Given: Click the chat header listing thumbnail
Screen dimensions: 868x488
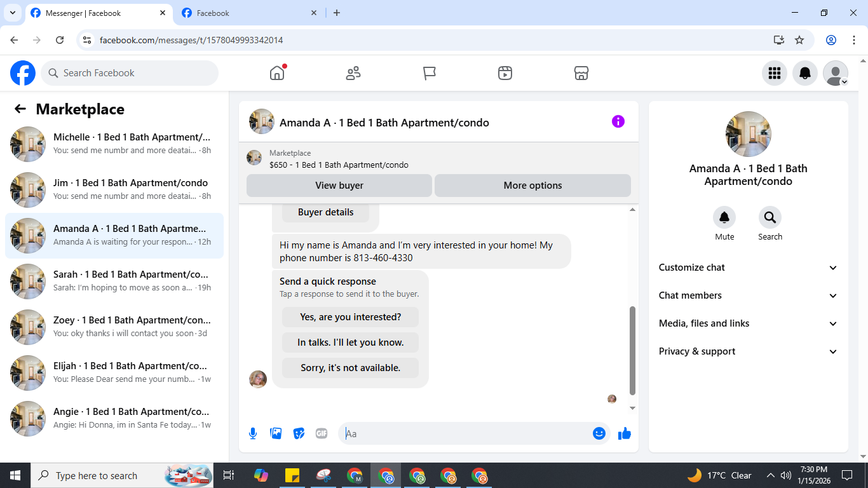Looking at the screenshot, I should click(262, 121).
